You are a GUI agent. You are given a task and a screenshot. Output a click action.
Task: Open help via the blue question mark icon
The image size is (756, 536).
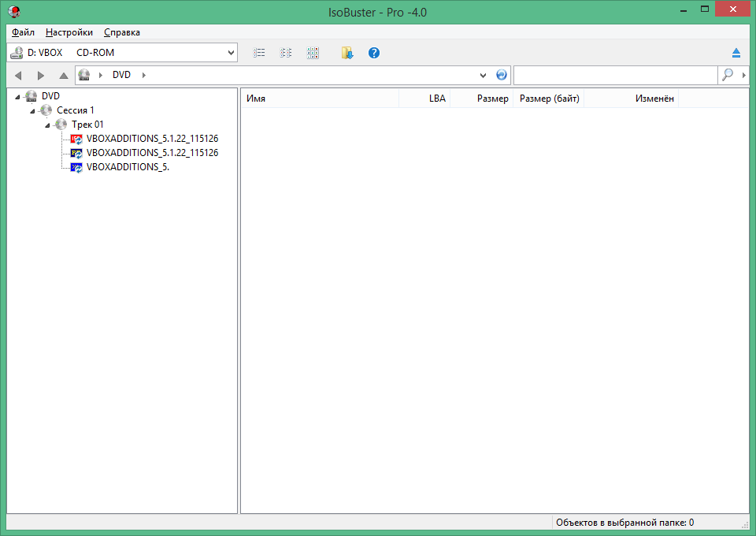tap(374, 53)
